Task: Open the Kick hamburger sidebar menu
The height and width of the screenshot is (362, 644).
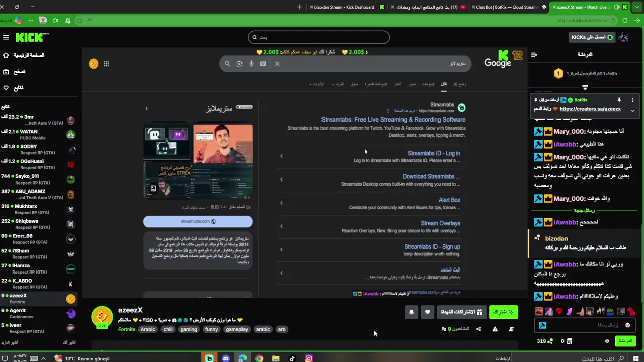Action: [6, 37]
